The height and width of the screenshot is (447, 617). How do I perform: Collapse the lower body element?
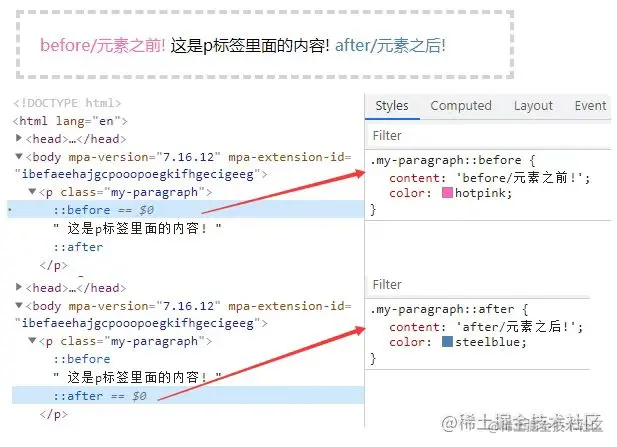tap(18, 305)
